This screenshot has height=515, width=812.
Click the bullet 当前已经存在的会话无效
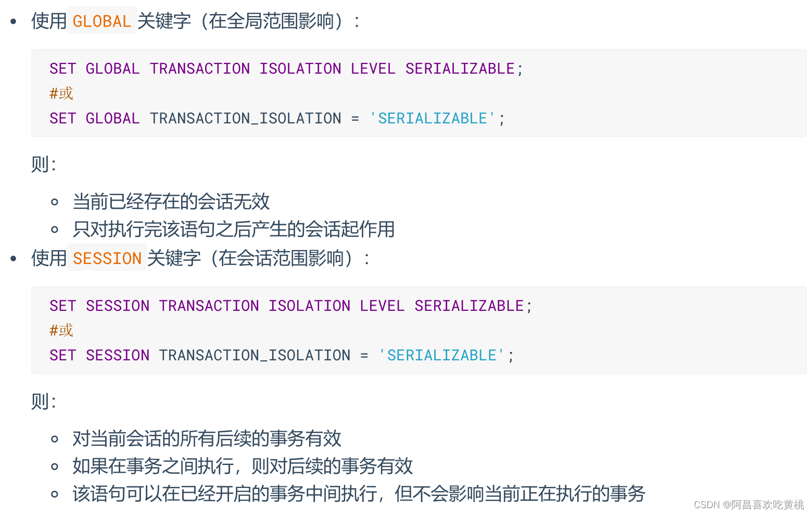tap(171, 202)
